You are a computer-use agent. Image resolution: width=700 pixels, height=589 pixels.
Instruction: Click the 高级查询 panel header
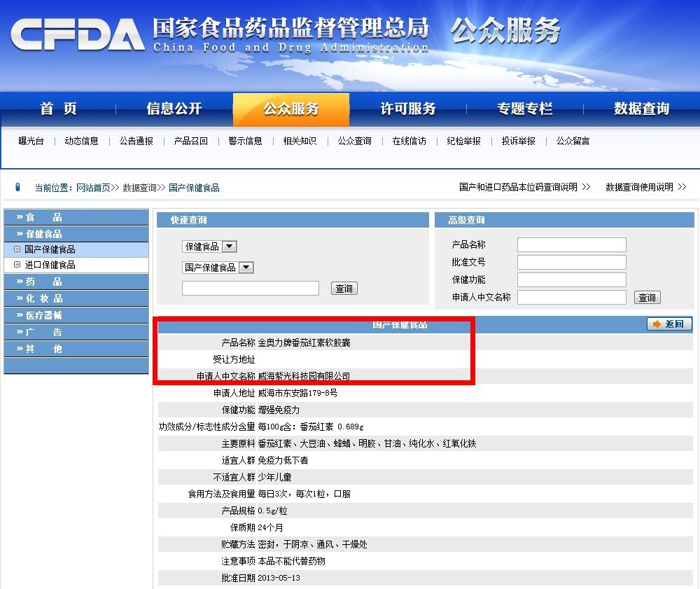564,220
